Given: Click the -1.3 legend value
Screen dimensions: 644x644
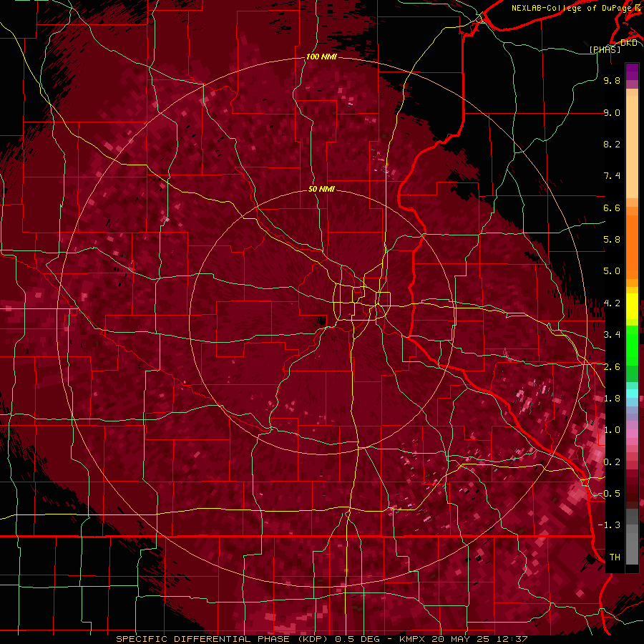Looking at the screenshot, I should [609, 525].
